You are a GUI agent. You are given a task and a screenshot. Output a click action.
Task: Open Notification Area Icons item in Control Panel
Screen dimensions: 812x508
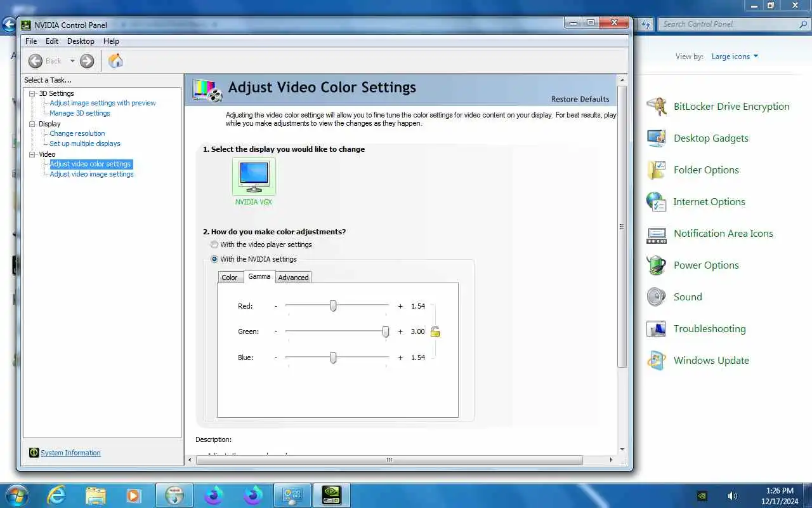point(723,233)
